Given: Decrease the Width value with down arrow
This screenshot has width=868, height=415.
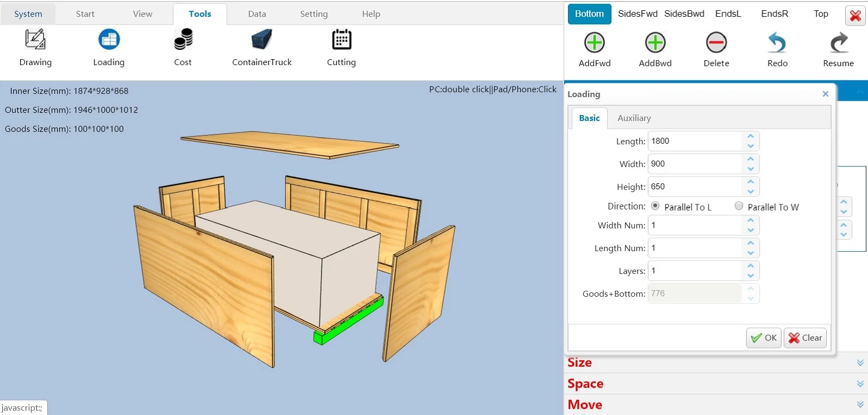Looking at the screenshot, I should tap(750, 169).
